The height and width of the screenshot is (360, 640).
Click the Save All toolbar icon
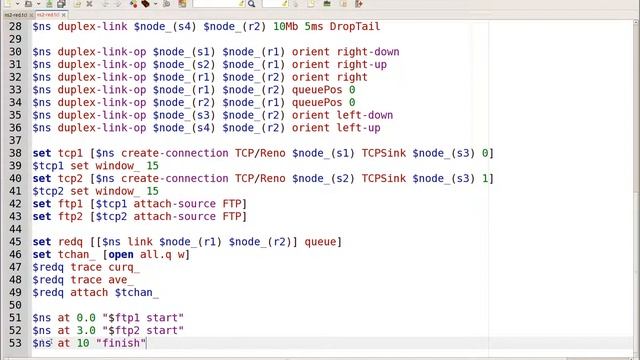coord(61,4)
